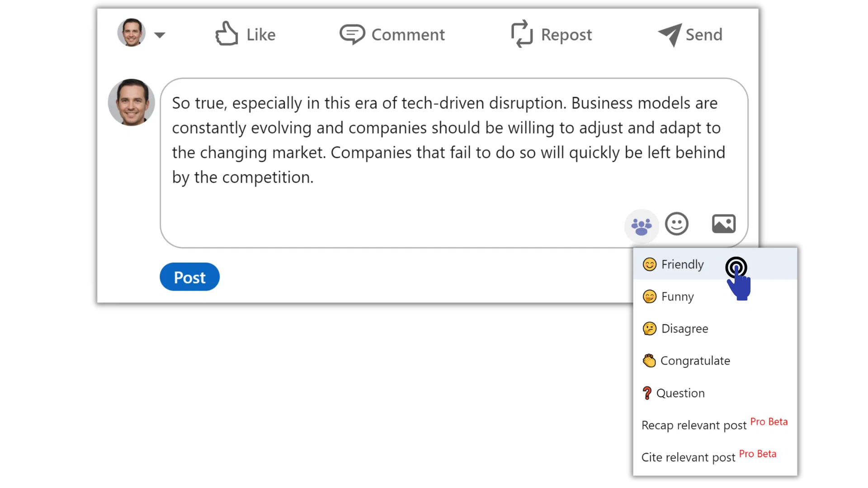Pick the Congratulate tone option
Screen dimensions: 868x488
(x=695, y=361)
